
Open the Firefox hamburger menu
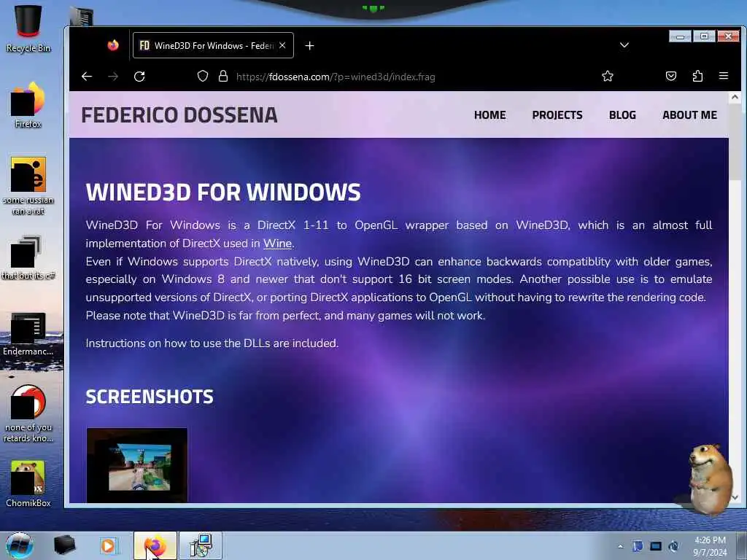[723, 76]
